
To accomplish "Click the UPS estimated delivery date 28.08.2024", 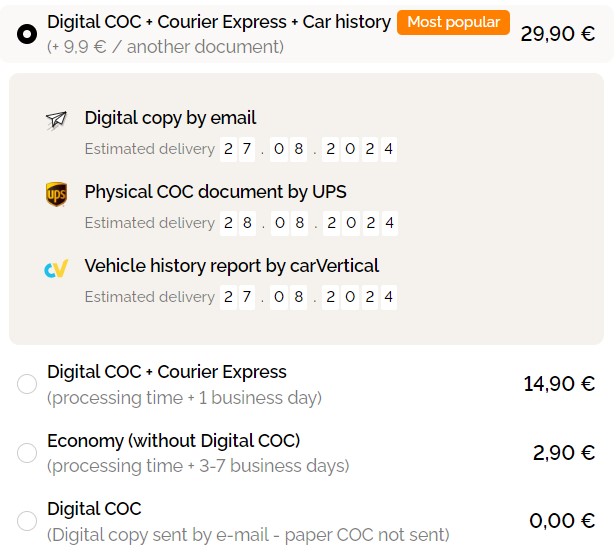I will 308,222.
